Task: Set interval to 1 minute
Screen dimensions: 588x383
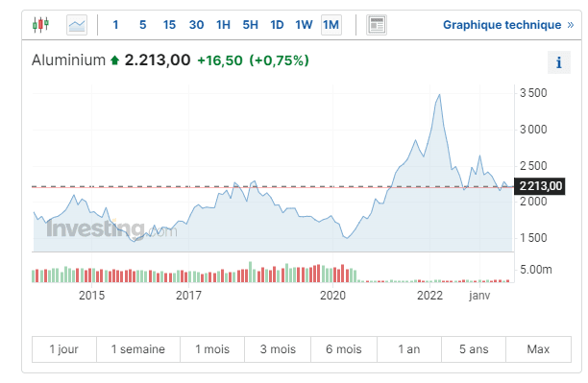Action: click(x=115, y=25)
